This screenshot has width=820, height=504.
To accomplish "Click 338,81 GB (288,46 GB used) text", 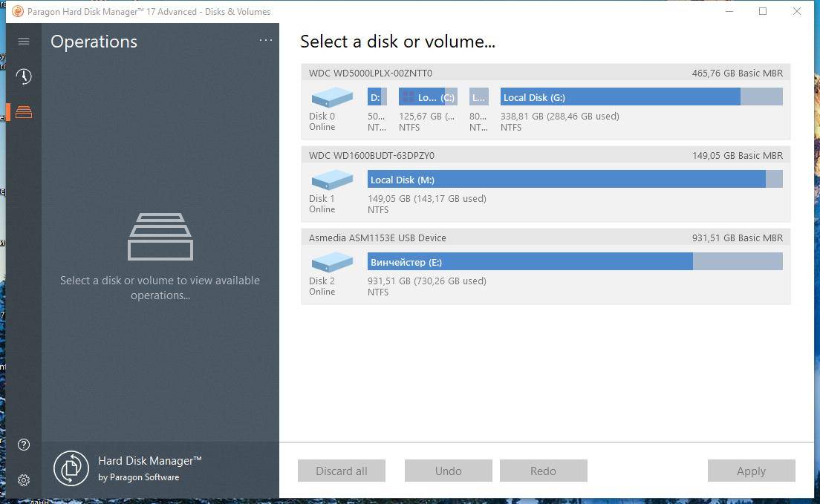I will (x=559, y=116).
